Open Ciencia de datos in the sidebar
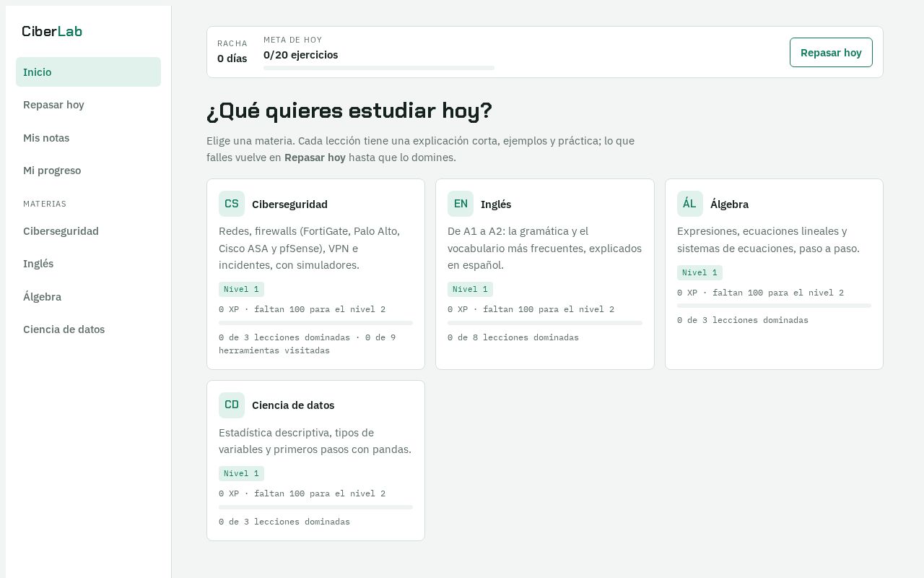 [88, 329]
